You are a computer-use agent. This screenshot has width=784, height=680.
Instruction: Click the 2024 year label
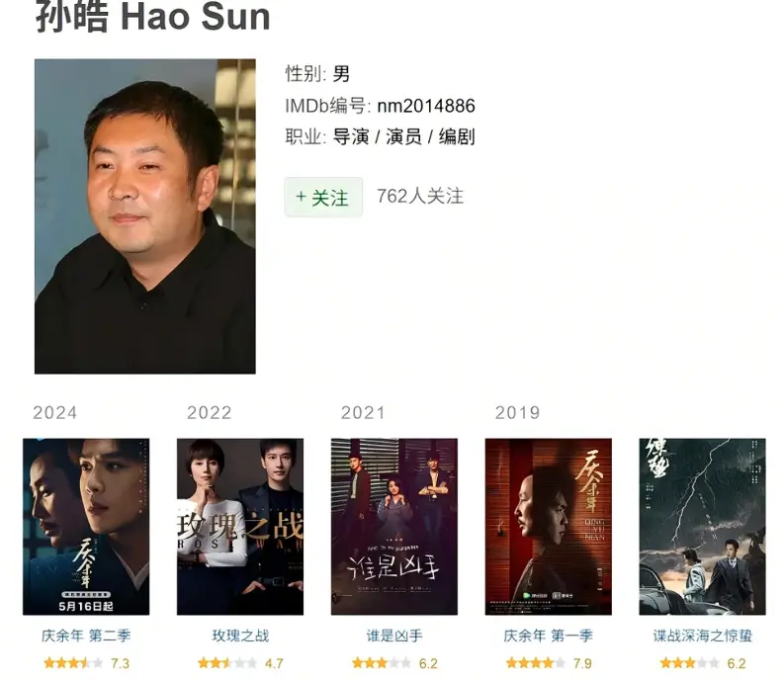coord(55,412)
